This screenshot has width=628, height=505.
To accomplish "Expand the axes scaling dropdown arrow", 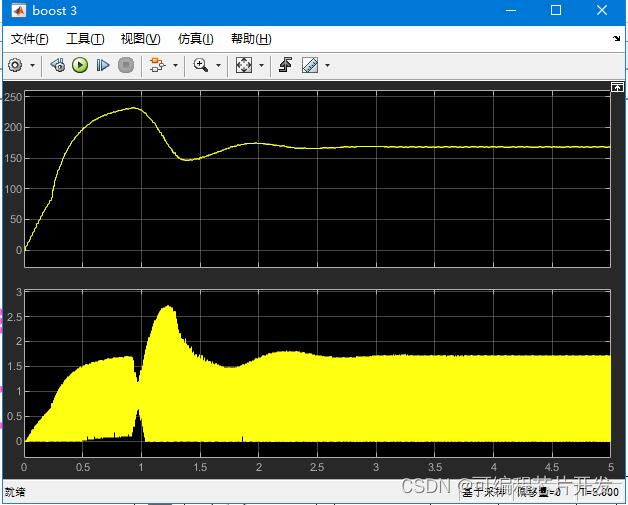I will pos(262,65).
